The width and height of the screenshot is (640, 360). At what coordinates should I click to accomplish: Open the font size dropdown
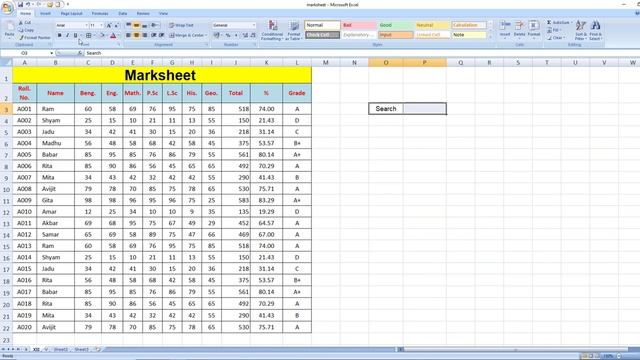click(101, 25)
